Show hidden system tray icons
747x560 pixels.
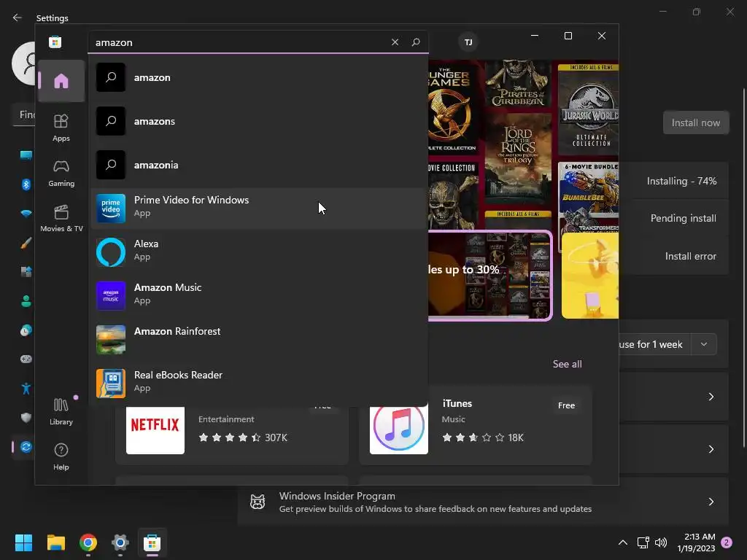click(x=623, y=542)
